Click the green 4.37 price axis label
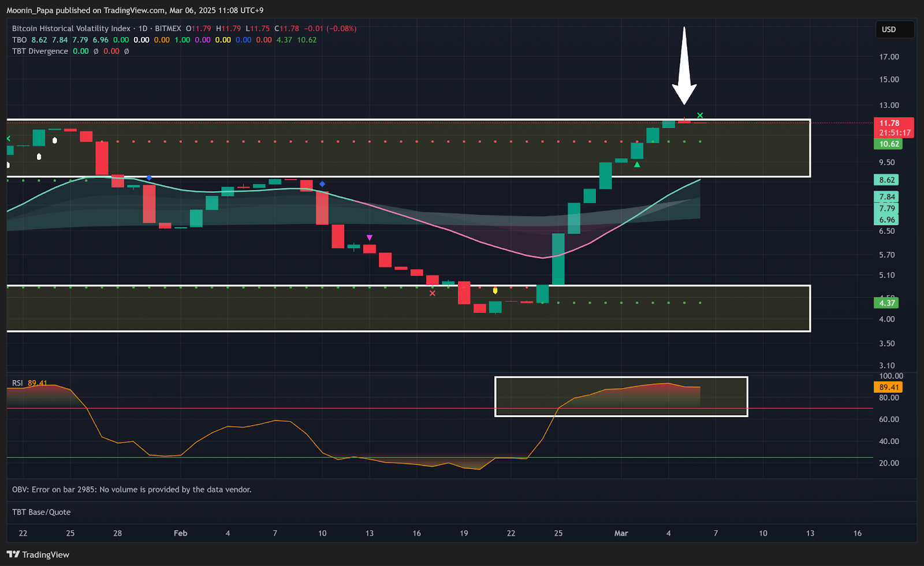The height and width of the screenshot is (566, 924). (x=886, y=303)
